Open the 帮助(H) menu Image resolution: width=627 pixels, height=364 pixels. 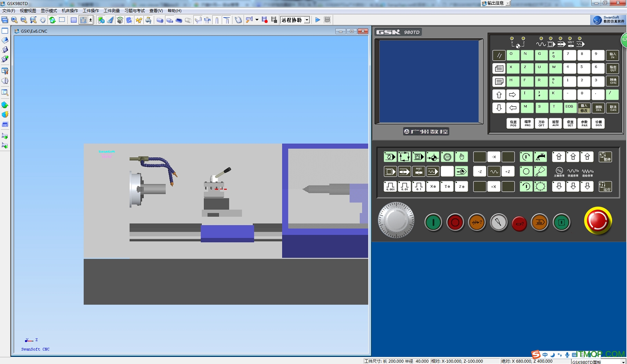[174, 11]
